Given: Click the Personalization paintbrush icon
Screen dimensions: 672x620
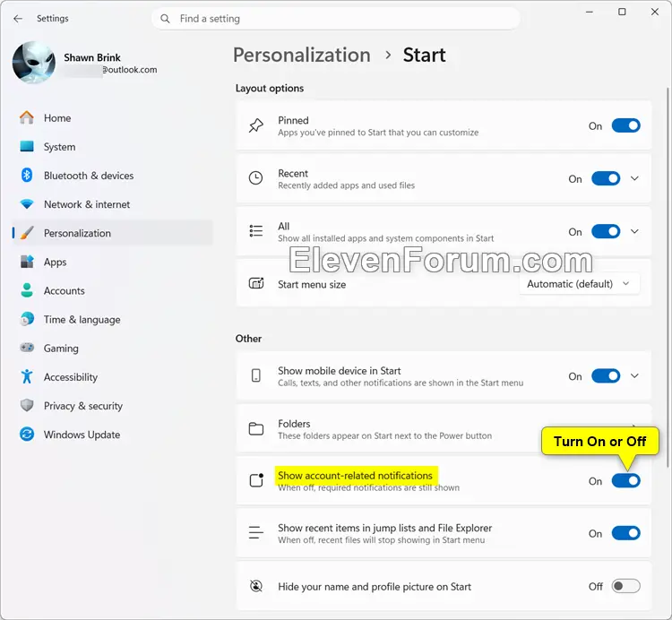Looking at the screenshot, I should tap(27, 233).
